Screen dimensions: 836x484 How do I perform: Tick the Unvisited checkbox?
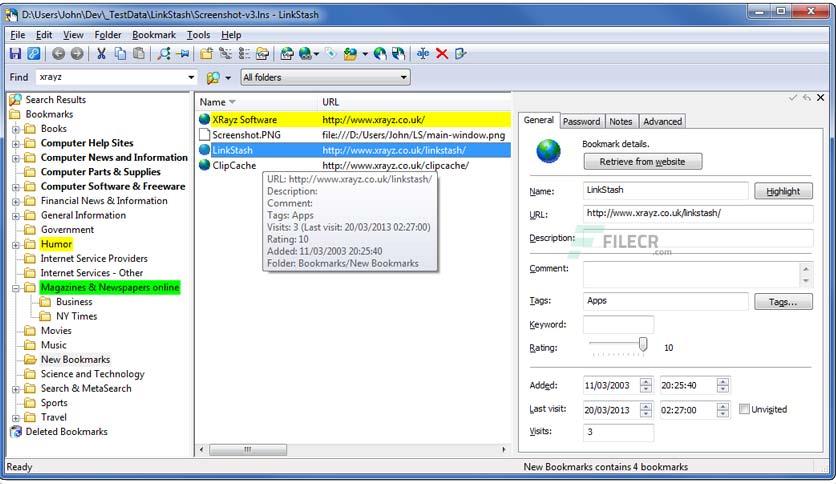744,409
